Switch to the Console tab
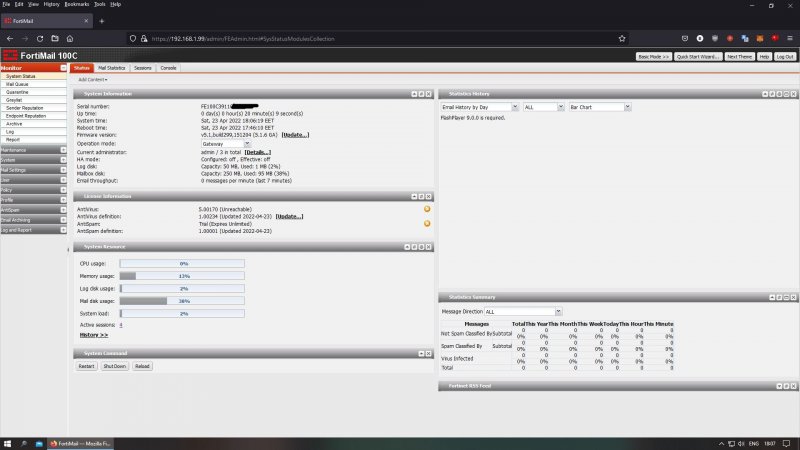 [x=168, y=68]
